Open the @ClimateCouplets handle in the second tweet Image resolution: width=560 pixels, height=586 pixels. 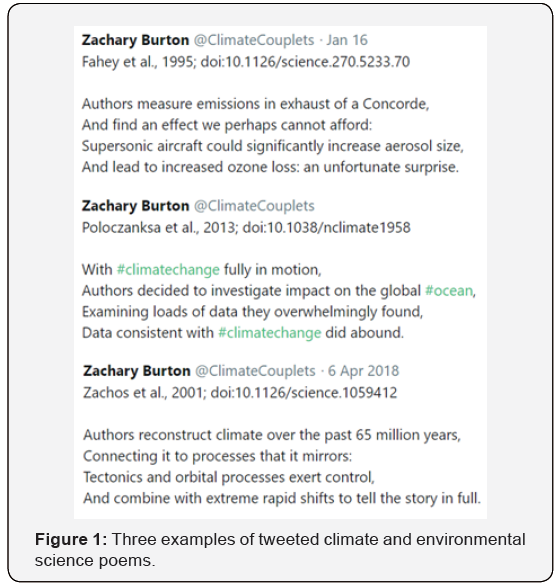(254, 206)
